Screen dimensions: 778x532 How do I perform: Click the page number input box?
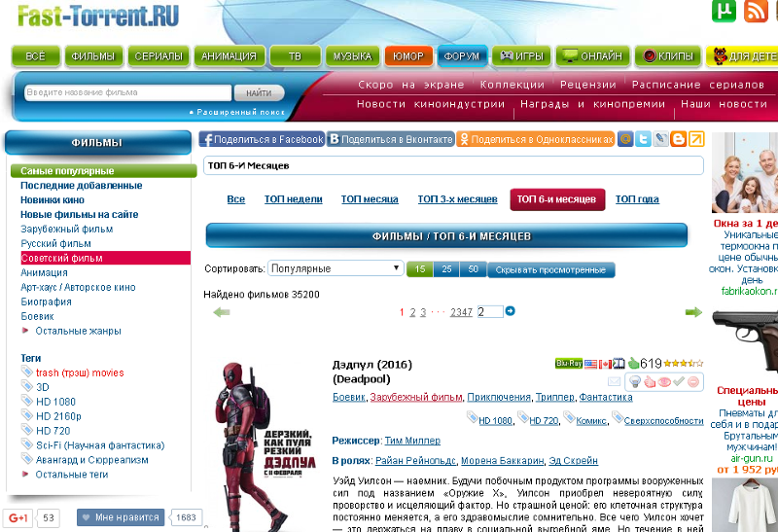coord(490,311)
